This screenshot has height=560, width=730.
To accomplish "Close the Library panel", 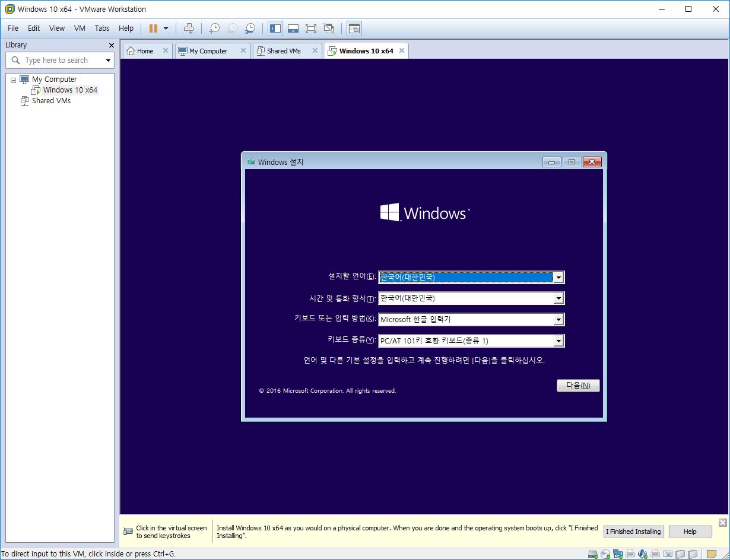I will pos(112,45).
